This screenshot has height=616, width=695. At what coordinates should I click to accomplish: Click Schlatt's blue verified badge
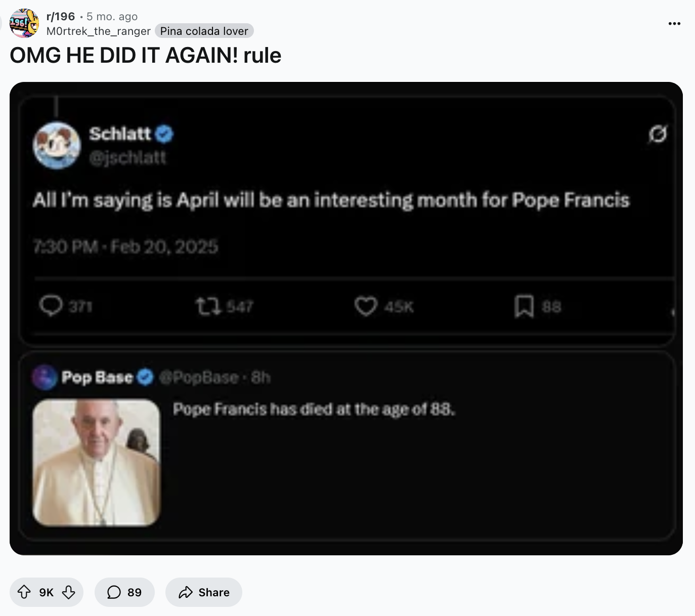[x=164, y=134]
